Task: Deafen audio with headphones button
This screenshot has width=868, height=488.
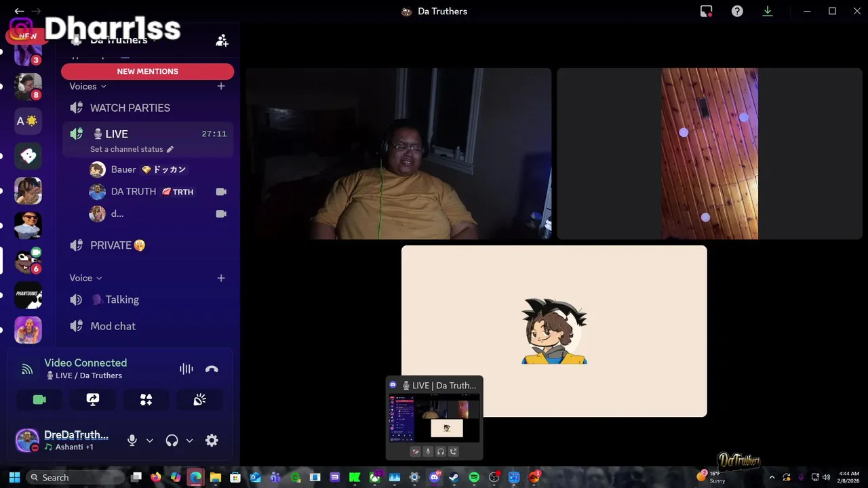Action: pyautogui.click(x=172, y=441)
